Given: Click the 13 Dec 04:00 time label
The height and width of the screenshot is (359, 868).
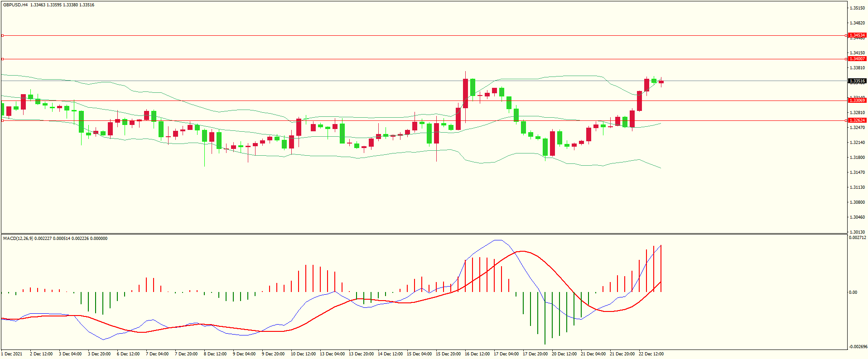Looking at the screenshot, I should tap(333, 354).
